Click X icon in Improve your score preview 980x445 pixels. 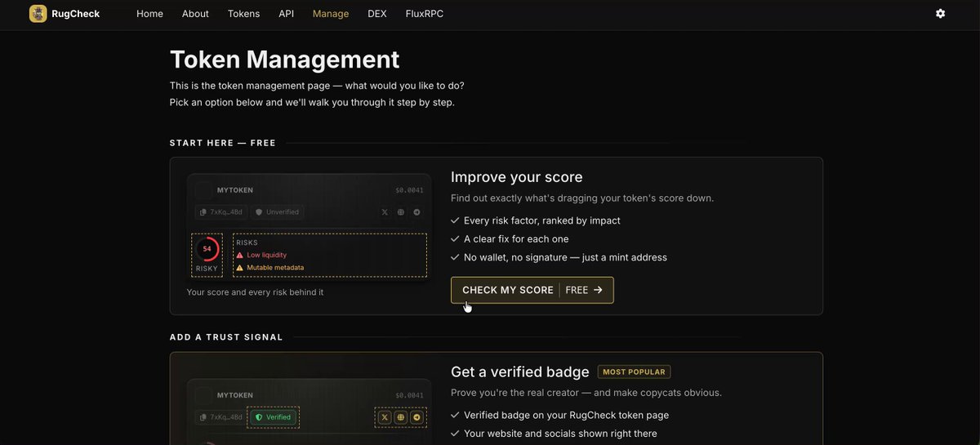tap(385, 212)
